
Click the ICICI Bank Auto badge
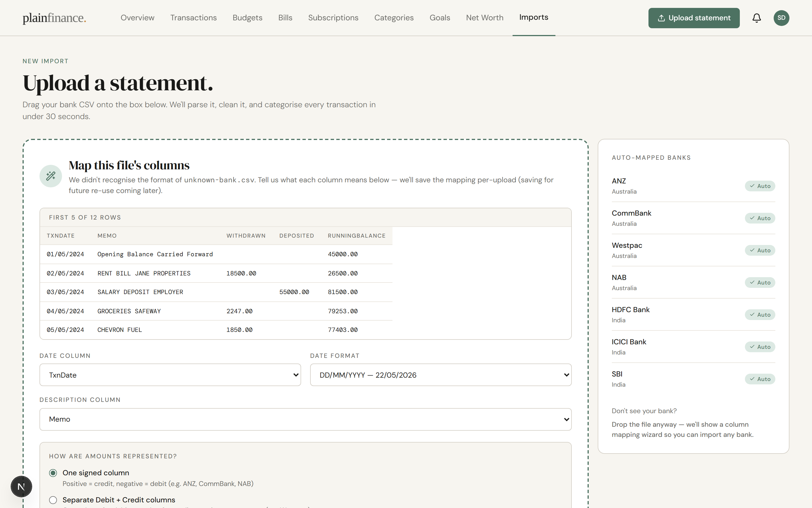click(760, 347)
